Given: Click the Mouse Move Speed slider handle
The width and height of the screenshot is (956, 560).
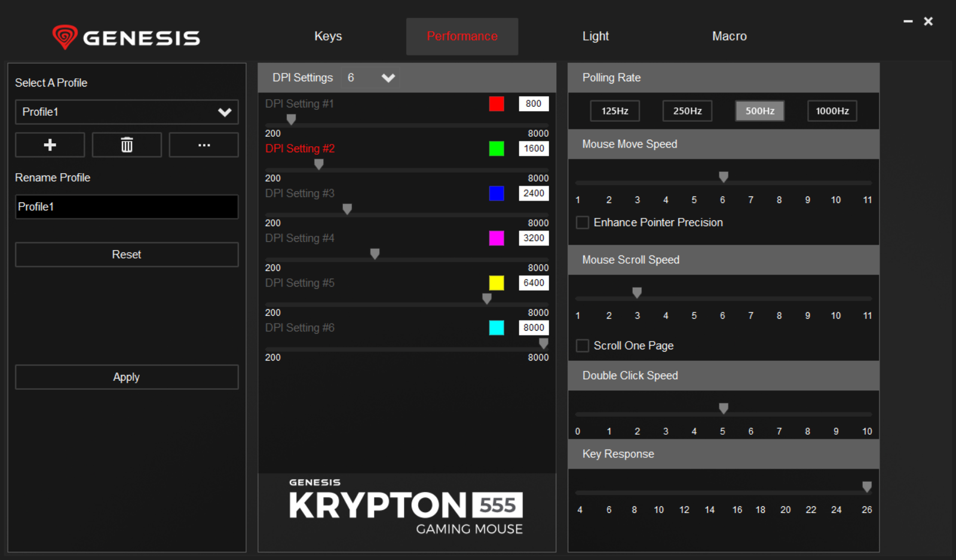Looking at the screenshot, I should click(724, 177).
